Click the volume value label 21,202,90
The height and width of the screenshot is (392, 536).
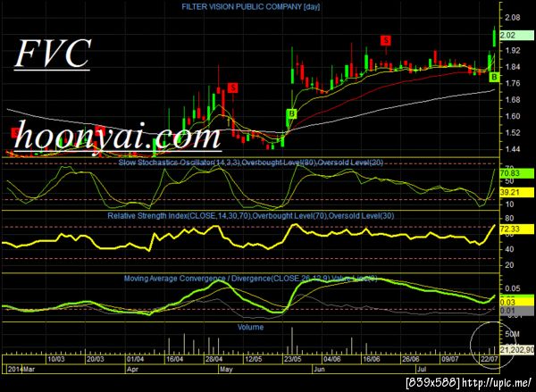pos(517,349)
